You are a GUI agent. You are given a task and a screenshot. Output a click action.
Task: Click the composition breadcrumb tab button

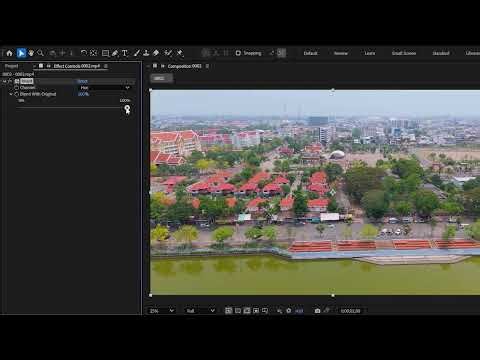161,78
